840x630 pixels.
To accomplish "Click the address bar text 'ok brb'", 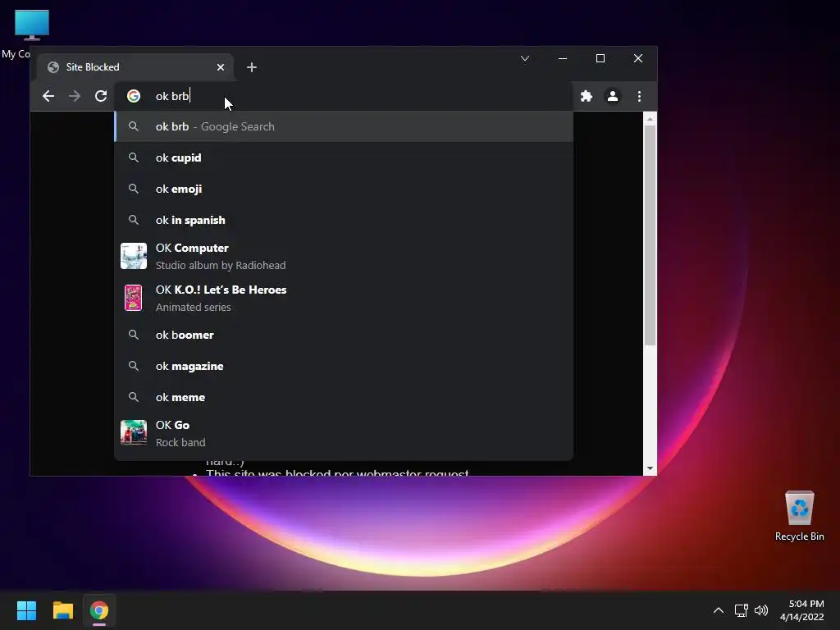I will pos(172,96).
